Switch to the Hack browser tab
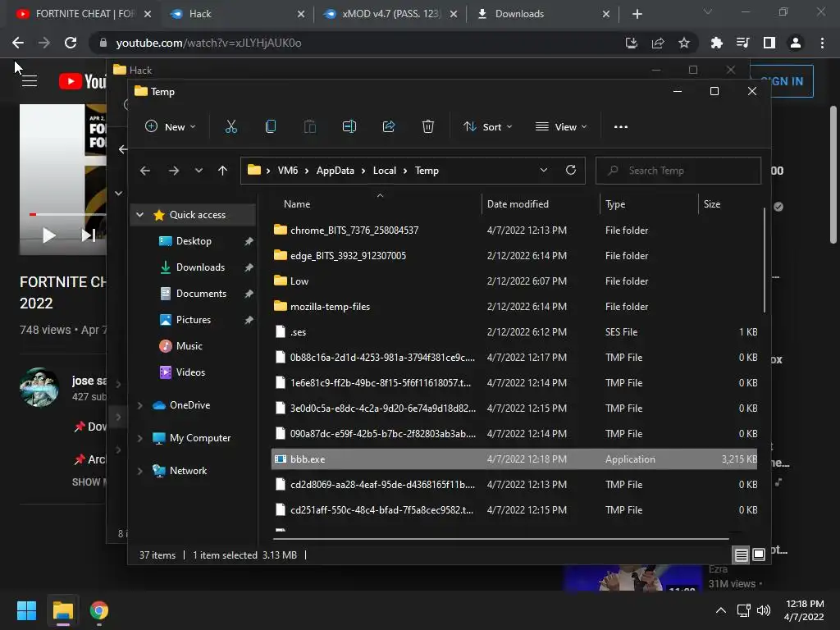 (x=235, y=14)
